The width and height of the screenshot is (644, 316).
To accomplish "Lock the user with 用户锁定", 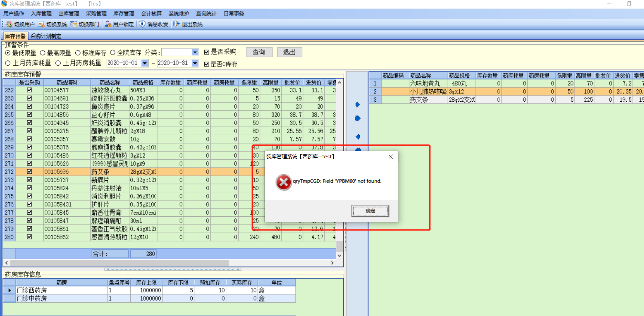I will [x=119, y=24].
